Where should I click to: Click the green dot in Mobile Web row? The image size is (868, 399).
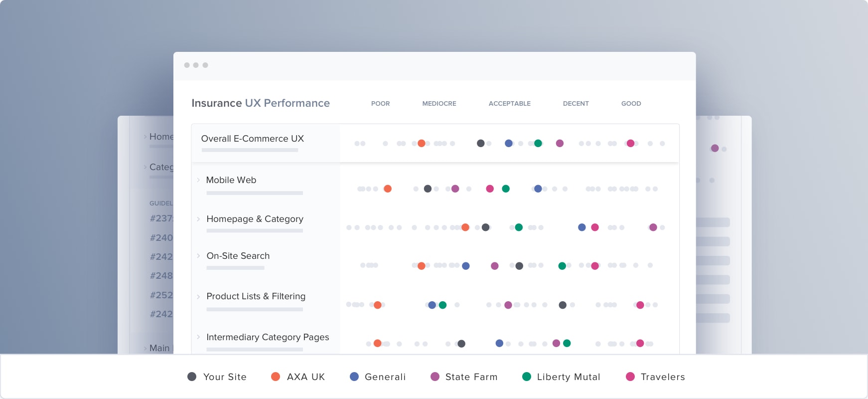point(506,189)
